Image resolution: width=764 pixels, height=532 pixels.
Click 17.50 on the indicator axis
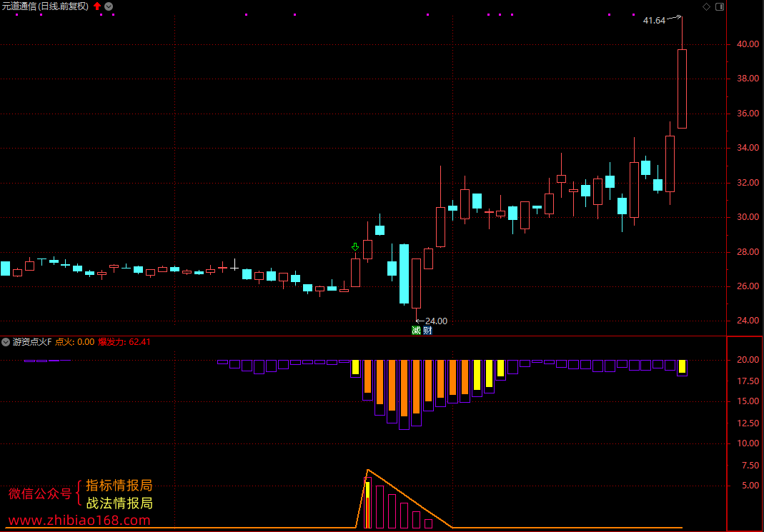pos(748,381)
